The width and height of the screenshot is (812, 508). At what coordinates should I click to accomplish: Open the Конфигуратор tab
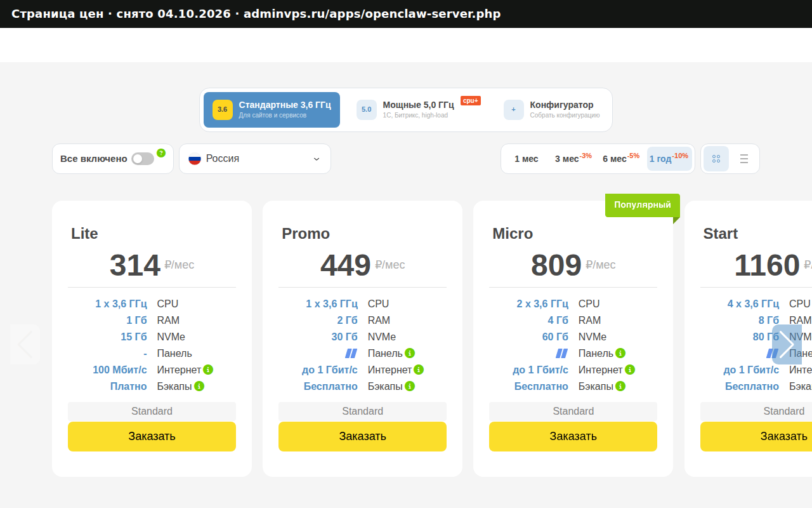552,110
